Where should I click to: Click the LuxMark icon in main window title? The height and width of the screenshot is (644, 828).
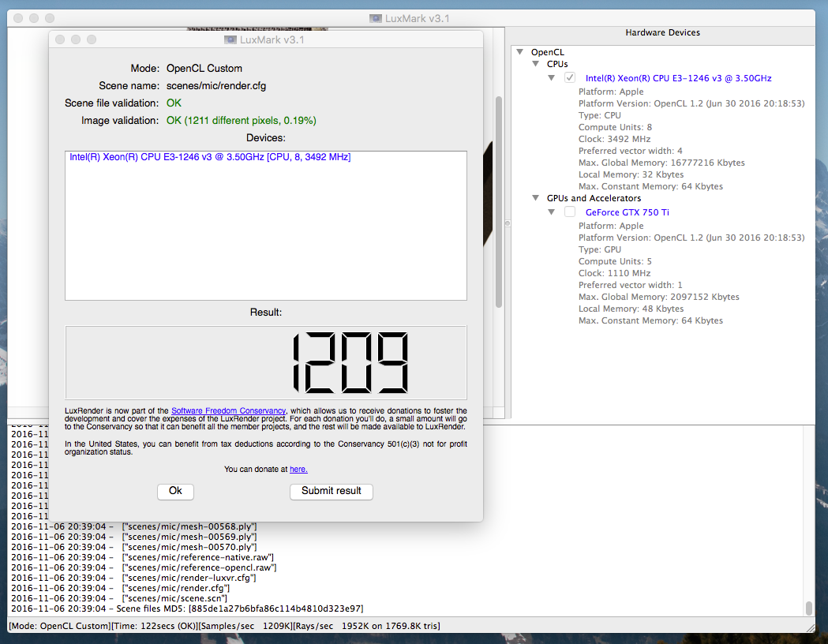click(x=376, y=18)
